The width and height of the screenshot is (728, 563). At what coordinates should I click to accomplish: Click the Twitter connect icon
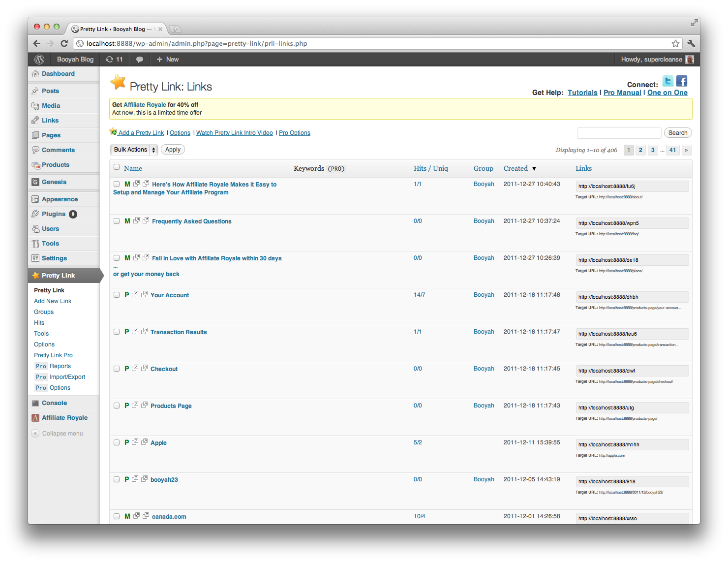pos(668,81)
